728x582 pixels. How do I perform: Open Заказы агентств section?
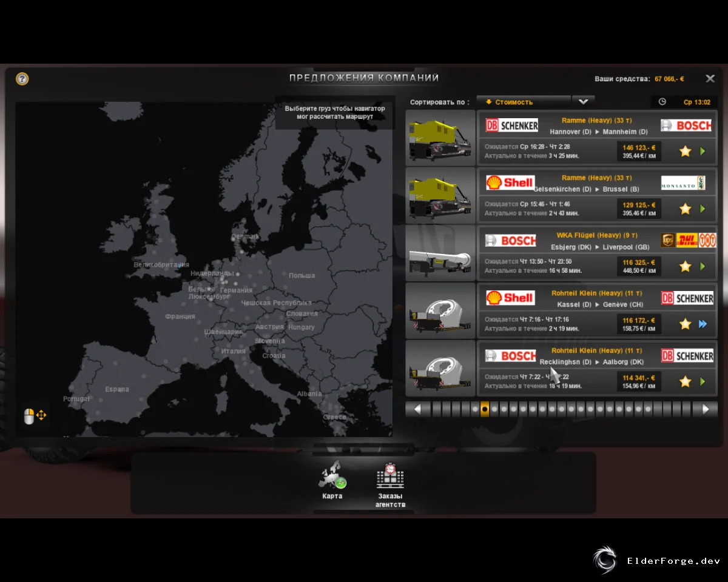click(390, 486)
